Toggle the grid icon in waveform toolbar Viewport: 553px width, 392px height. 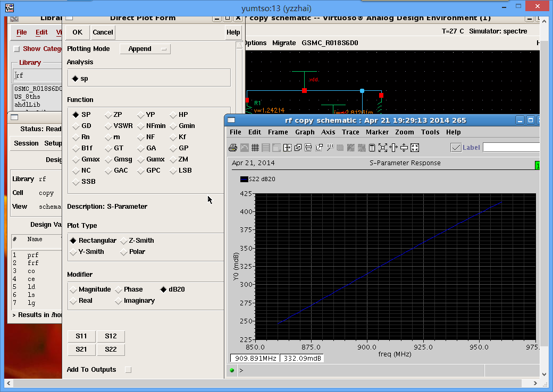255,148
